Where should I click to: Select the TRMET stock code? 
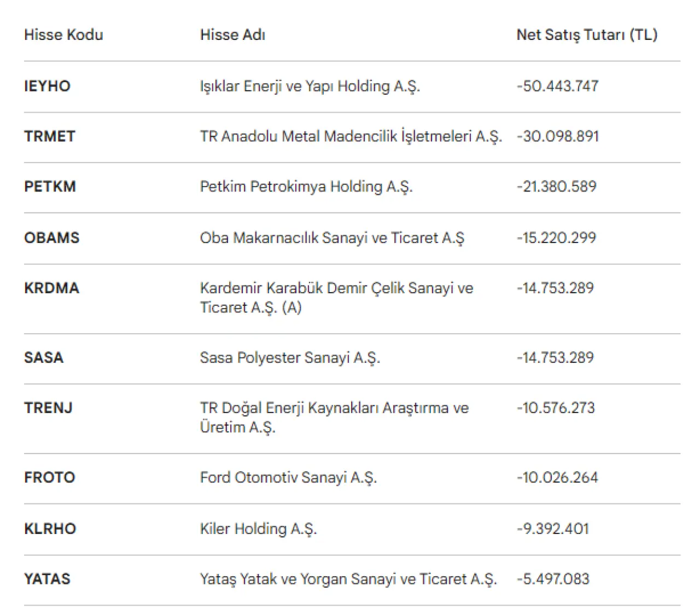(50, 136)
